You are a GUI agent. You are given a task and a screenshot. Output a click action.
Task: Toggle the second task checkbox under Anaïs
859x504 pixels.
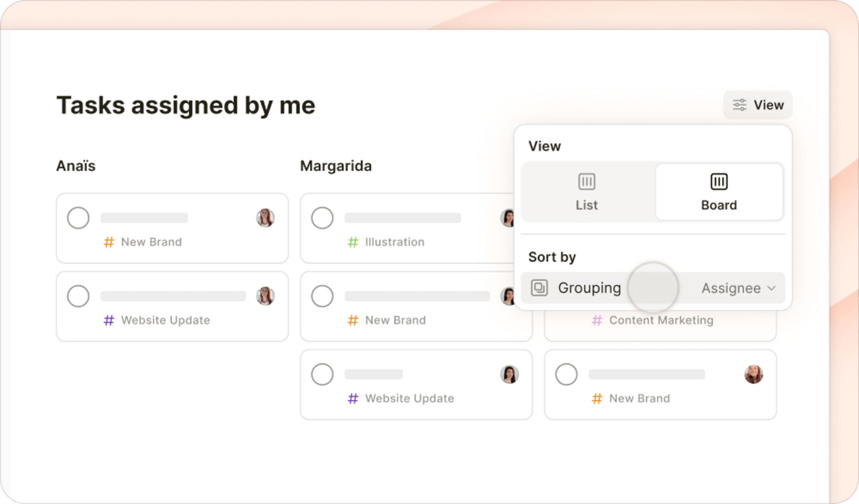pos(79,295)
